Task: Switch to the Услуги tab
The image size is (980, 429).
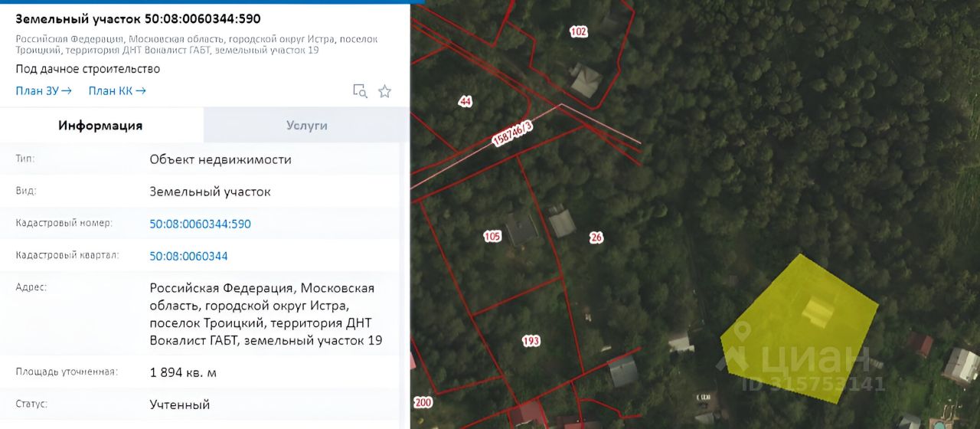Action: [306, 126]
